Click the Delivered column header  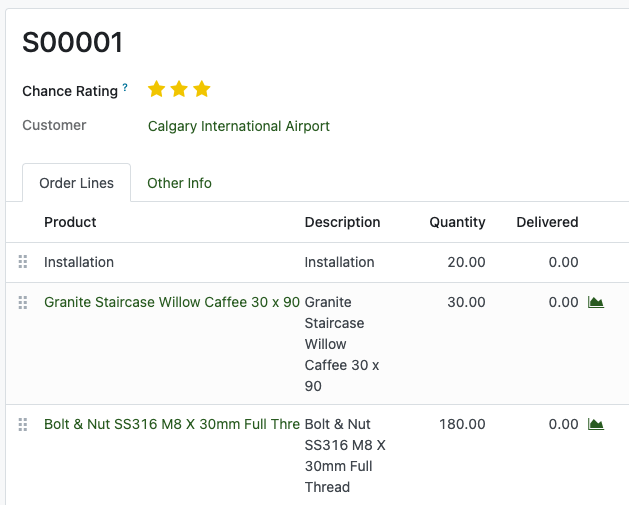click(547, 222)
